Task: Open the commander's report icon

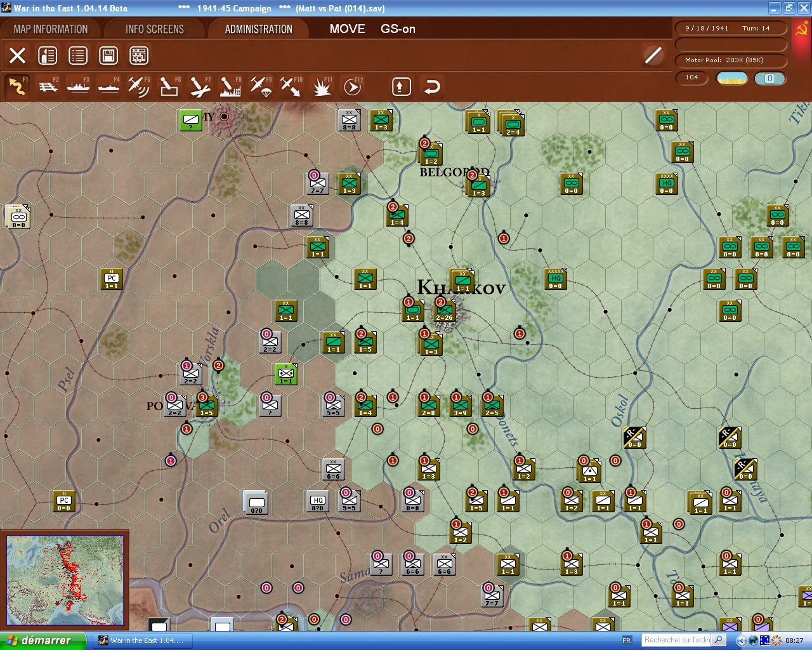Action: (48, 56)
